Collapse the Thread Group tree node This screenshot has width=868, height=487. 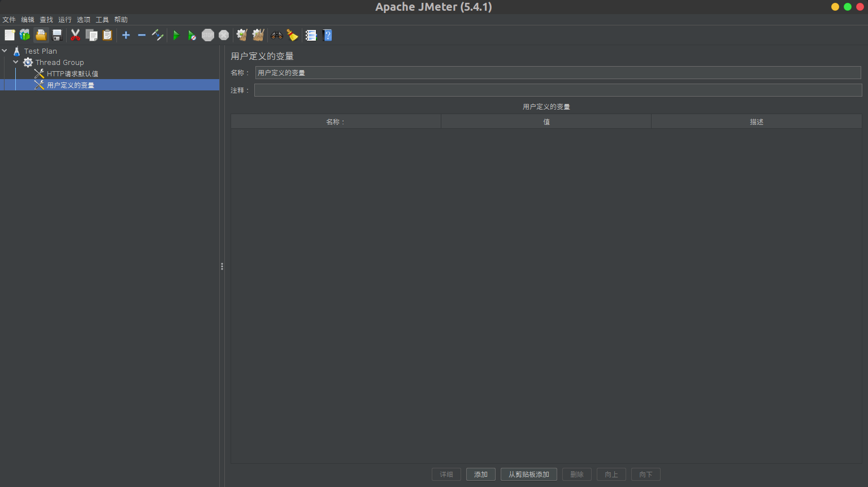point(16,62)
